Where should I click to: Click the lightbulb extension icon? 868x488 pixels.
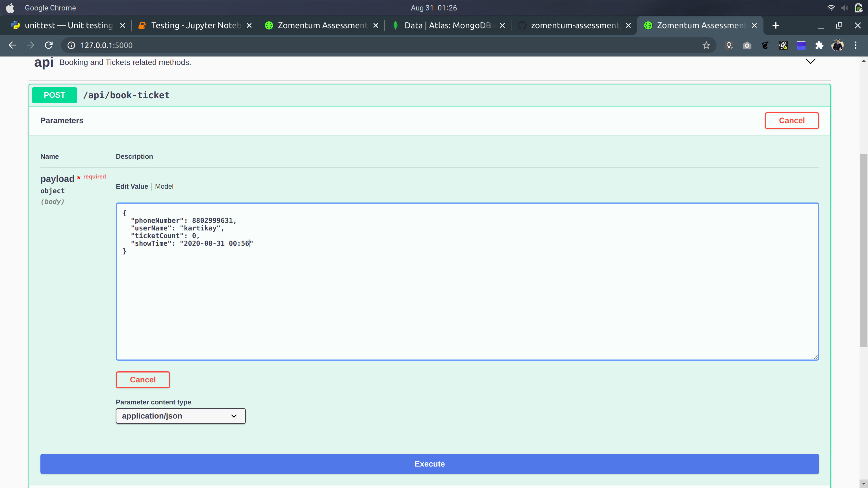[729, 45]
